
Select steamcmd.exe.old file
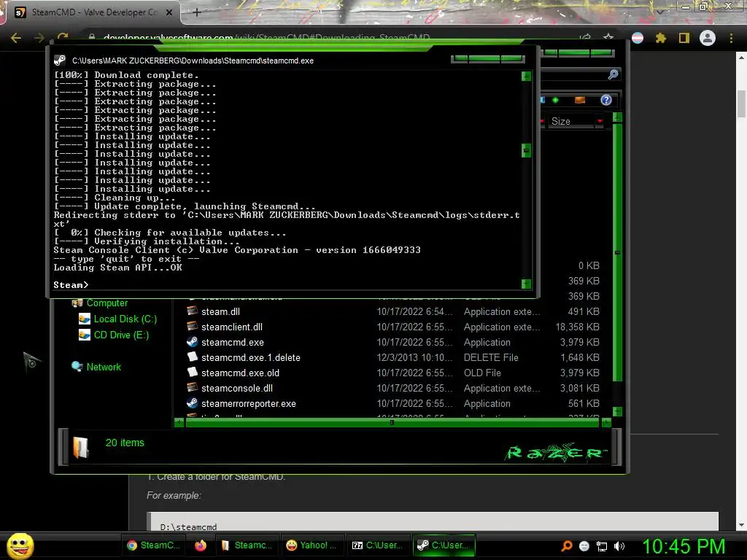click(x=240, y=373)
